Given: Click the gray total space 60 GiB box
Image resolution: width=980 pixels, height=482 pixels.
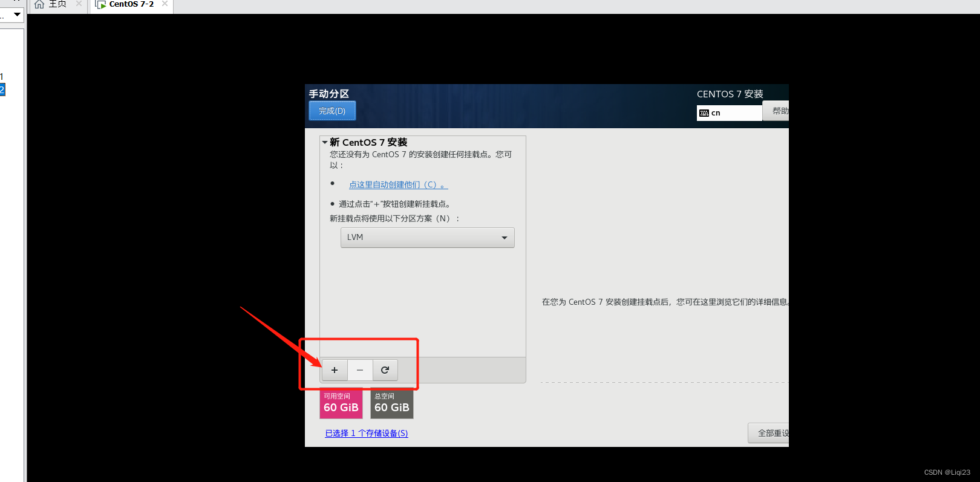Looking at the screenshot, I should tap(392, 404).
